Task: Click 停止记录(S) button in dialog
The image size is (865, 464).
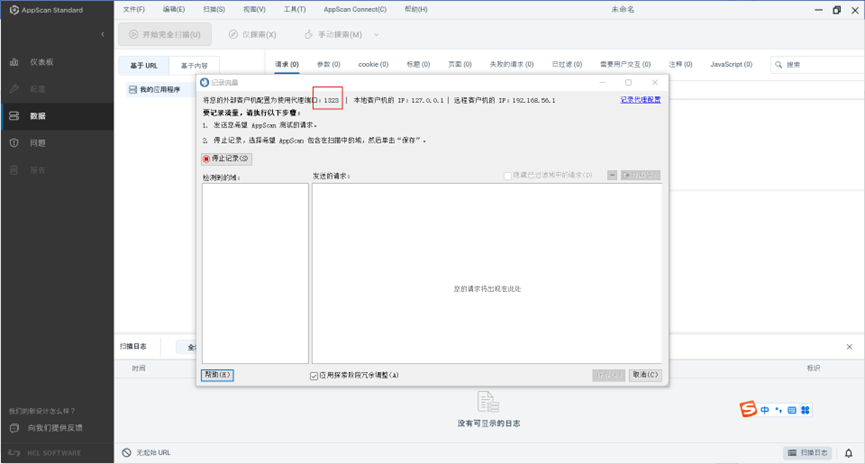Action: (x=226, y=158)
